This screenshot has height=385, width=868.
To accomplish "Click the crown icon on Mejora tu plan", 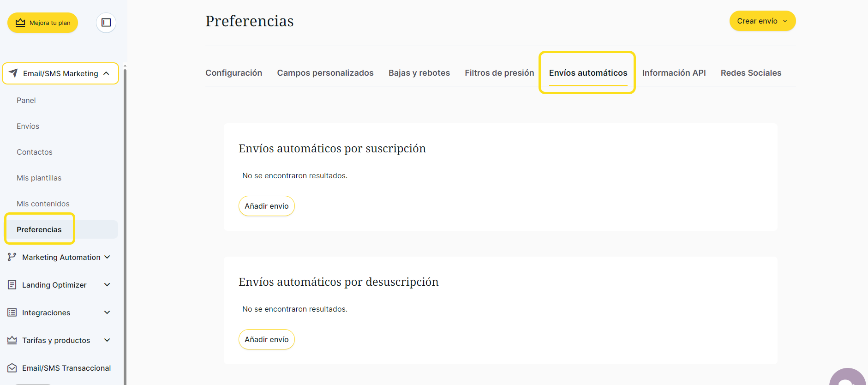I will click(x=20, y=23).
